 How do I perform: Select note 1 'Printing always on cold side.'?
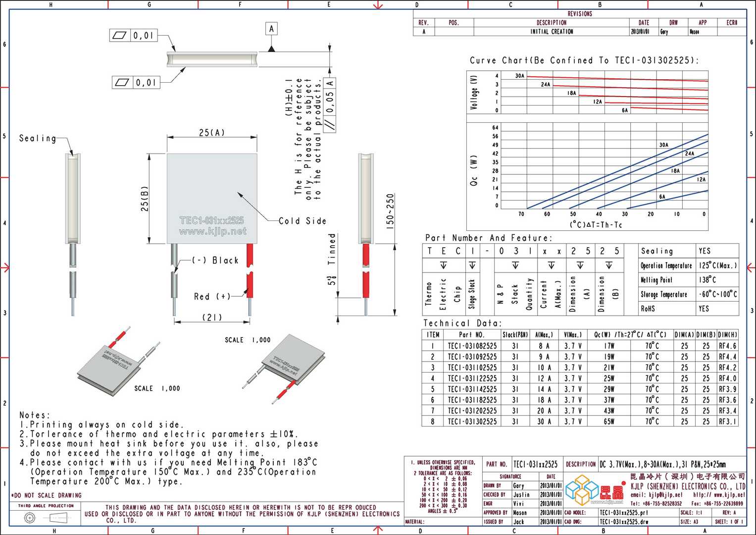tap(101, 425)
